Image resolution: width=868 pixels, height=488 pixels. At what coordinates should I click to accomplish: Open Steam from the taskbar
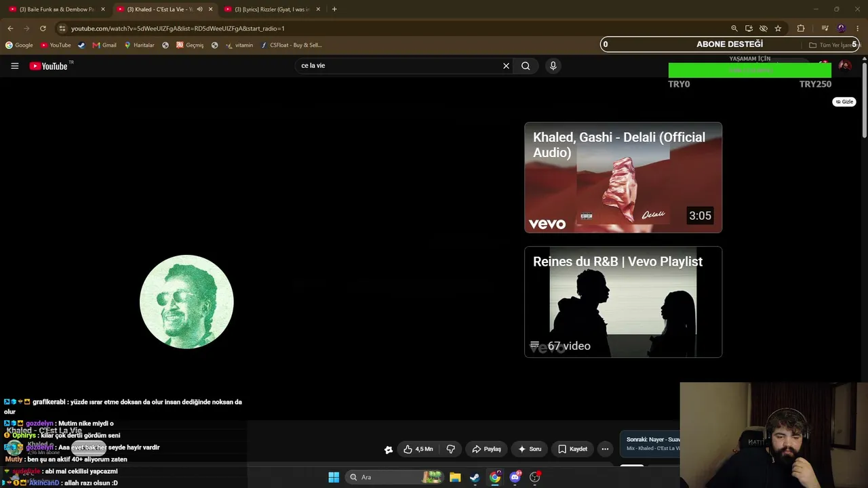(475, 477)
